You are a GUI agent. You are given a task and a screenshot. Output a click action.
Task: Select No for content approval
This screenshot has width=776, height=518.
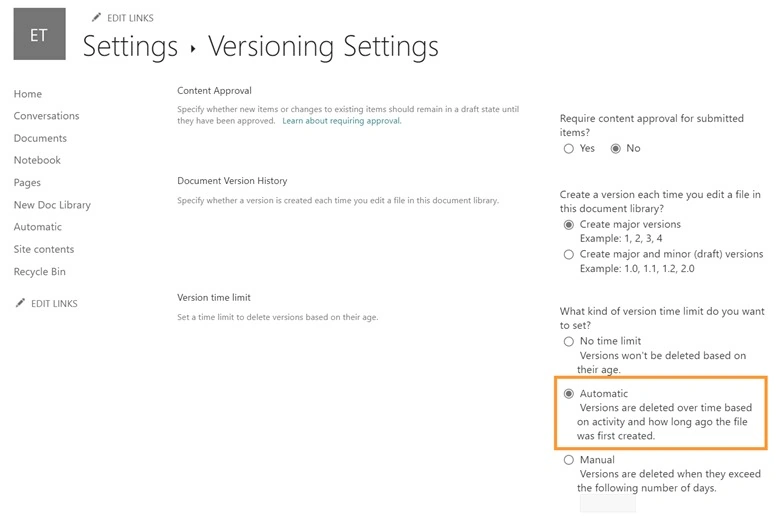[x=615, y=148]
